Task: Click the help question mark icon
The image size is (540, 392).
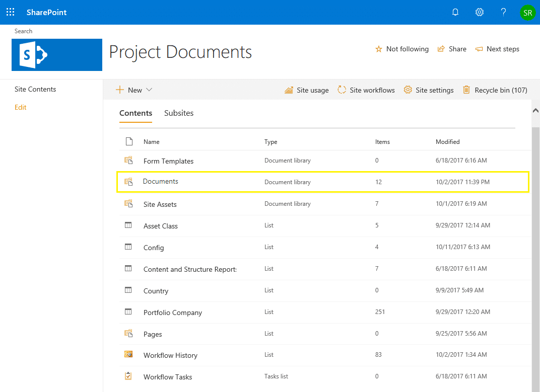Action: [x=503, y=12]
